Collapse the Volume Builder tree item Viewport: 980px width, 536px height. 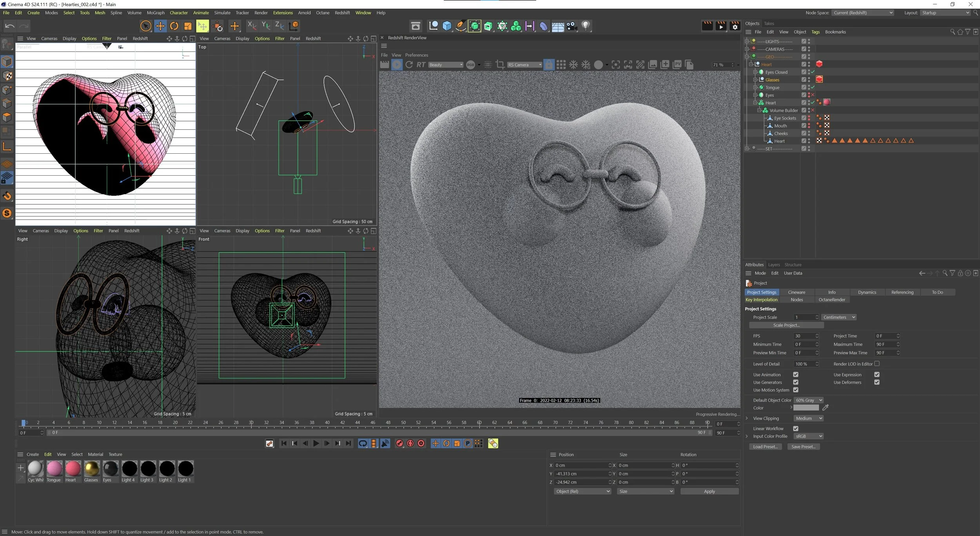[x=759, y=111]
